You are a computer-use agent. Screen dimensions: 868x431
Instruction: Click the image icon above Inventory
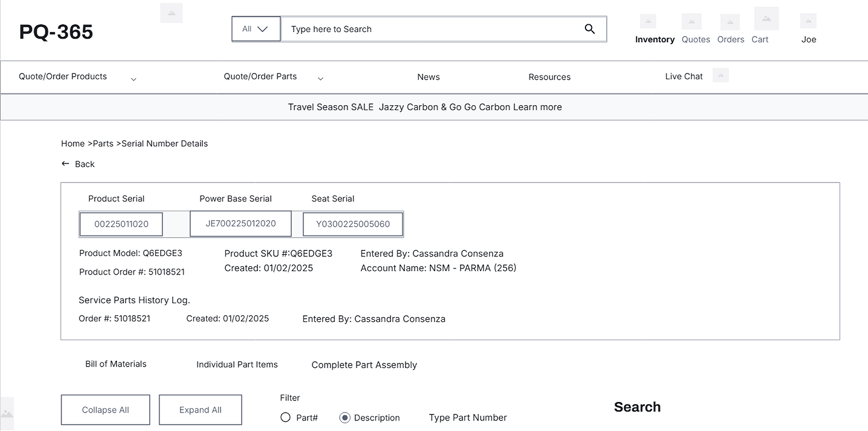click(648, 21)
